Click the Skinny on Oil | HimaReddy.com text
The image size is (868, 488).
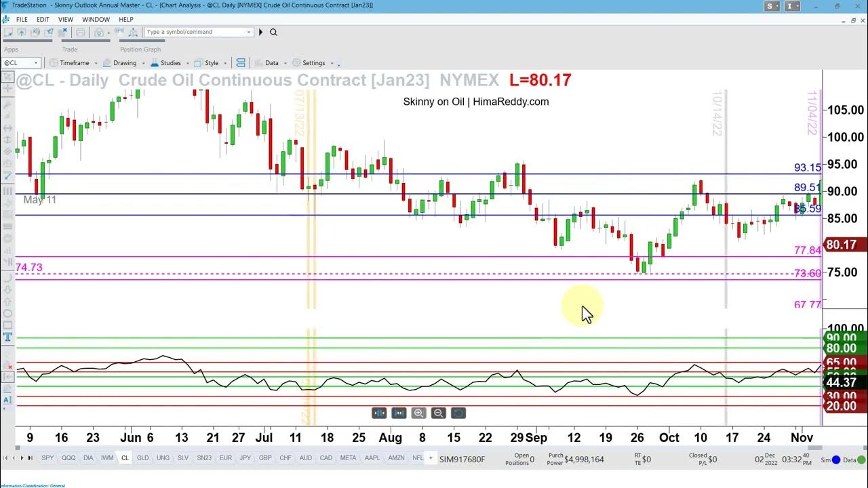tap(476, 102)
